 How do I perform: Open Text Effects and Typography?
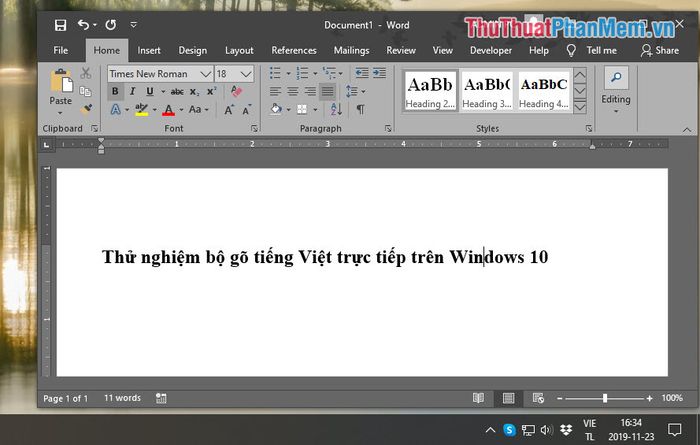click(116, 109)
